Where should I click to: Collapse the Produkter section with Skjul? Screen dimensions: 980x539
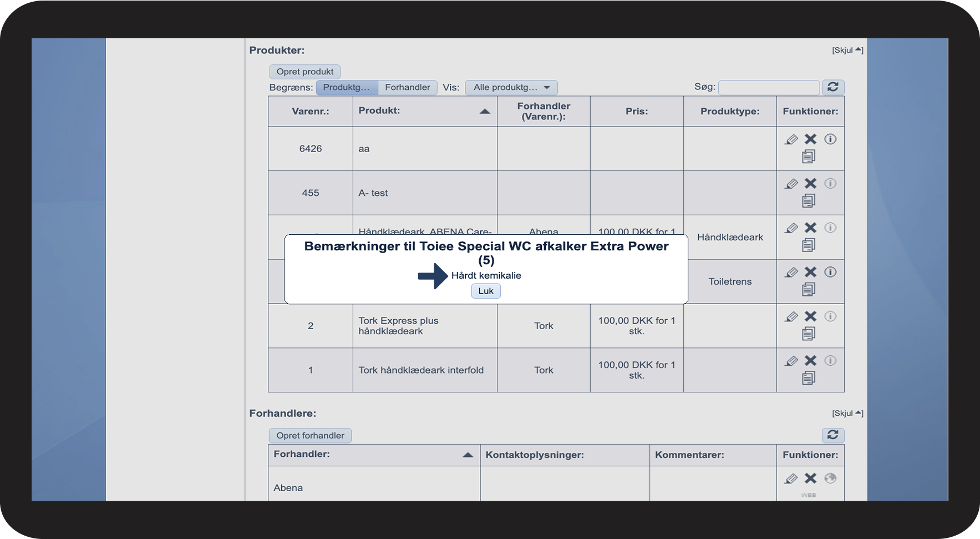tap(847, 50)
